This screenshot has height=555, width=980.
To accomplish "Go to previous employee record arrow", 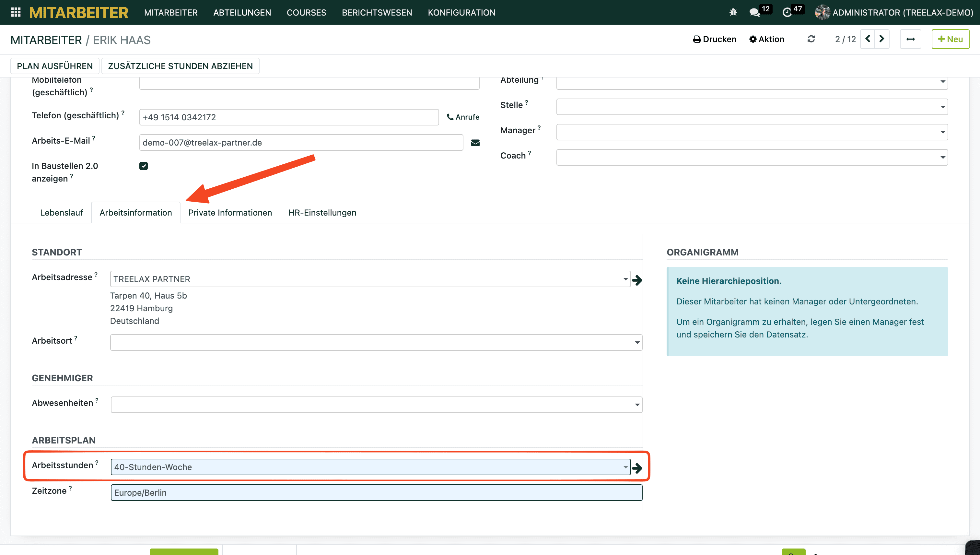I will pos(868,39).
